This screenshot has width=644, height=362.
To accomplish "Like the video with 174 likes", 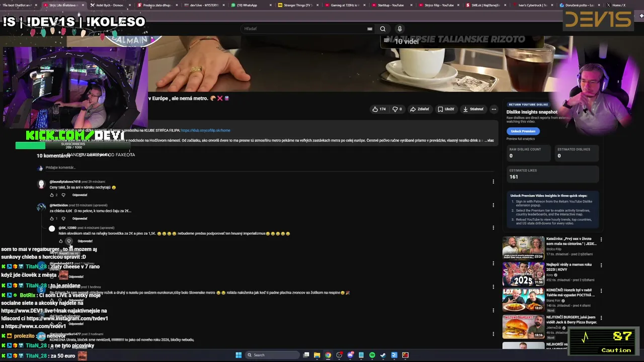I will pyautogui.click(x=379, y=109).
